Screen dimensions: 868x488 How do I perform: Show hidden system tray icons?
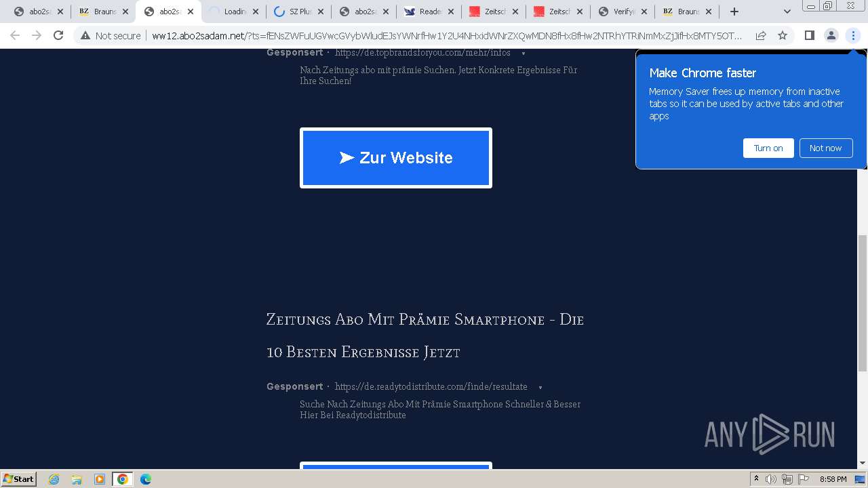pos(757,479)
